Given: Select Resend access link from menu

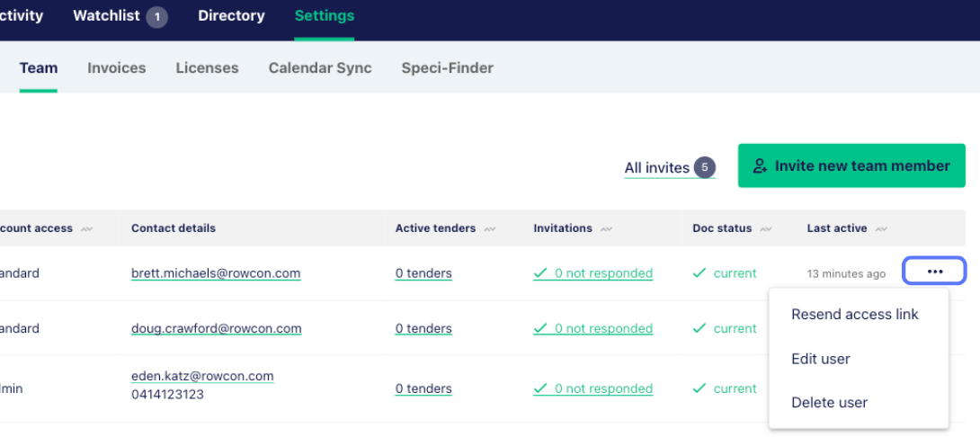Looking at the screenshot, I should tap(854, 314).
